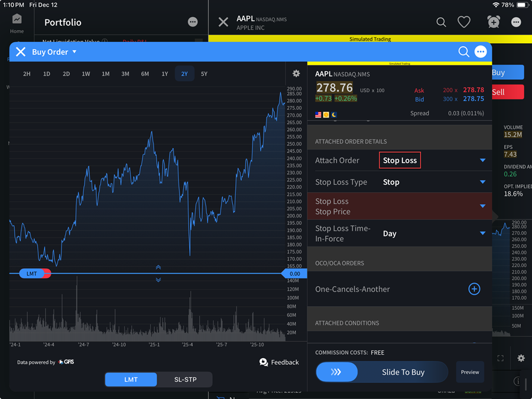Open more options via ellipsis beside heart icon
The height and width of the screenshot is (399, 532).
click(515, 22)
